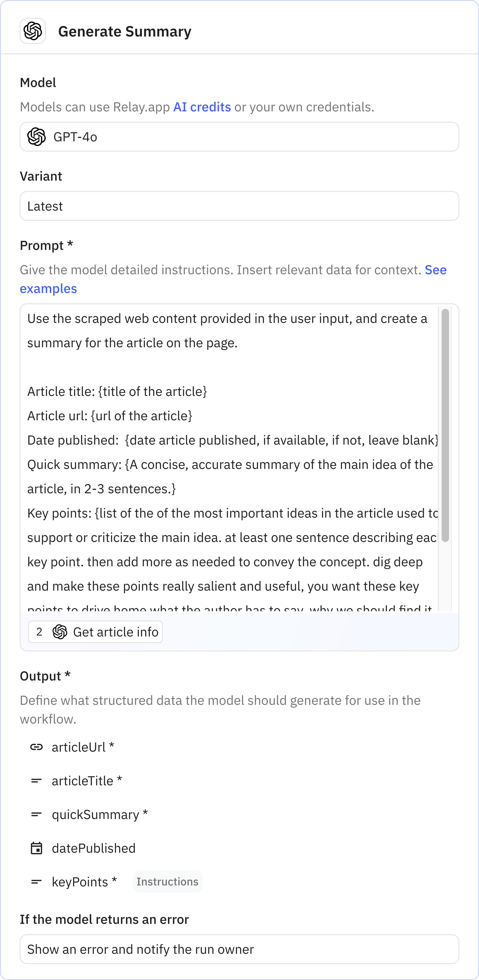Screen dimensions: 479x980
Task: Click inside the Prompt text area
Action: pos(228,457)
